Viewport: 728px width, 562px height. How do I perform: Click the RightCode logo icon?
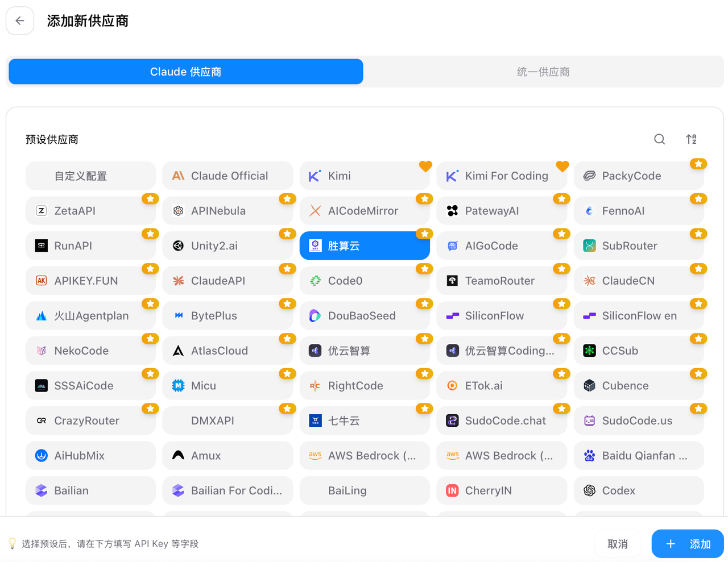[315, 386]
